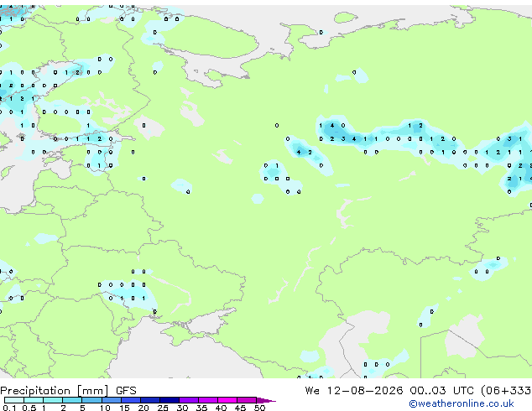
Task: Click the legend value label '15'
Action: (x=124, y=408)
